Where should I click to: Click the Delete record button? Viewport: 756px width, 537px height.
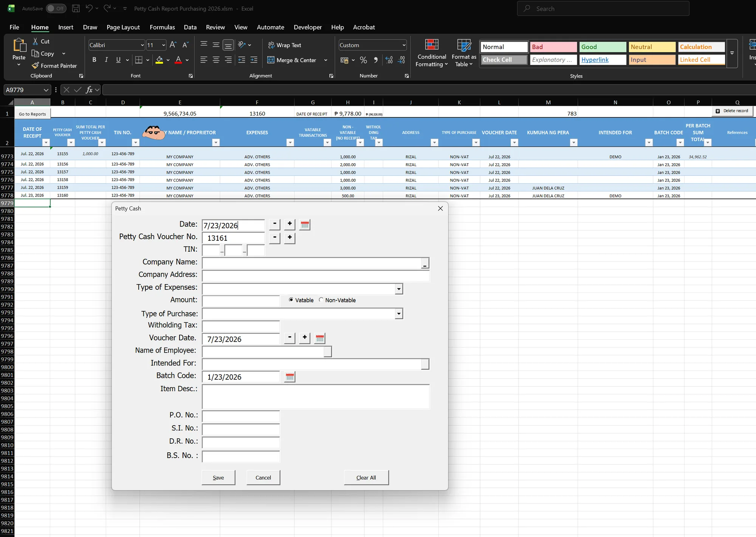[732, 111]
